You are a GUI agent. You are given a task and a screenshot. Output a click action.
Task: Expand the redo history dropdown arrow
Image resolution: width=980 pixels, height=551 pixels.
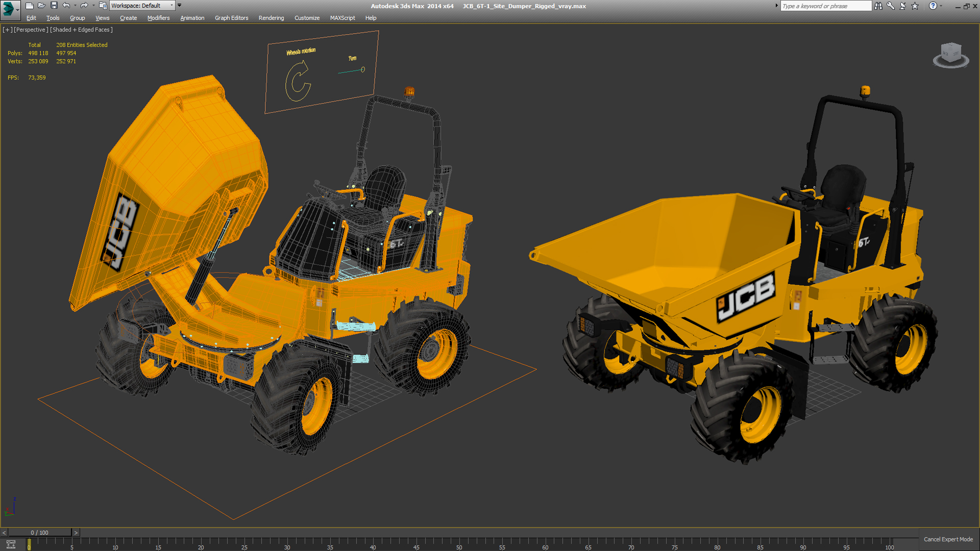(x=93, y=6)
